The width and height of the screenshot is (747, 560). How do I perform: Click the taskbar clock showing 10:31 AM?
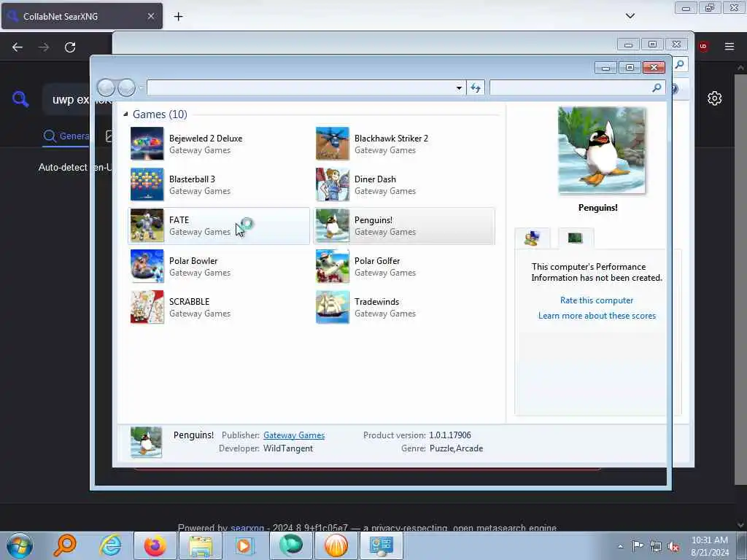click(x=710, y=546)
